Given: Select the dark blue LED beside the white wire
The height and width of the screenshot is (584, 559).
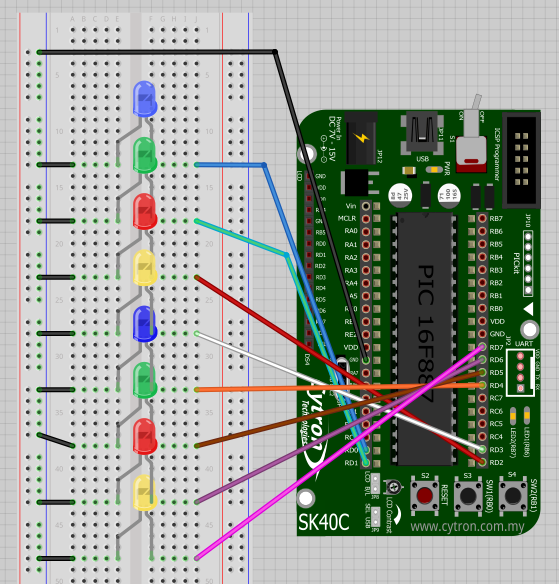Looking at the screenshot, I should [x=145, y=324].
